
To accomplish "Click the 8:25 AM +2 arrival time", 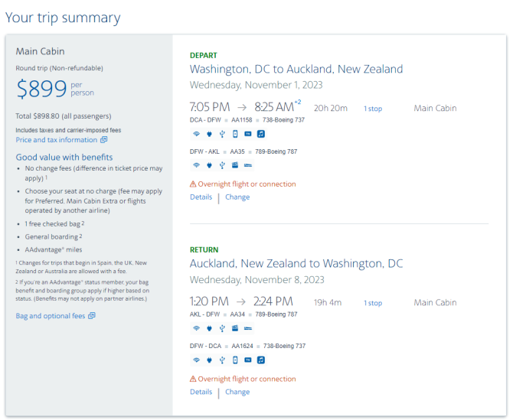I will point(277,106).
